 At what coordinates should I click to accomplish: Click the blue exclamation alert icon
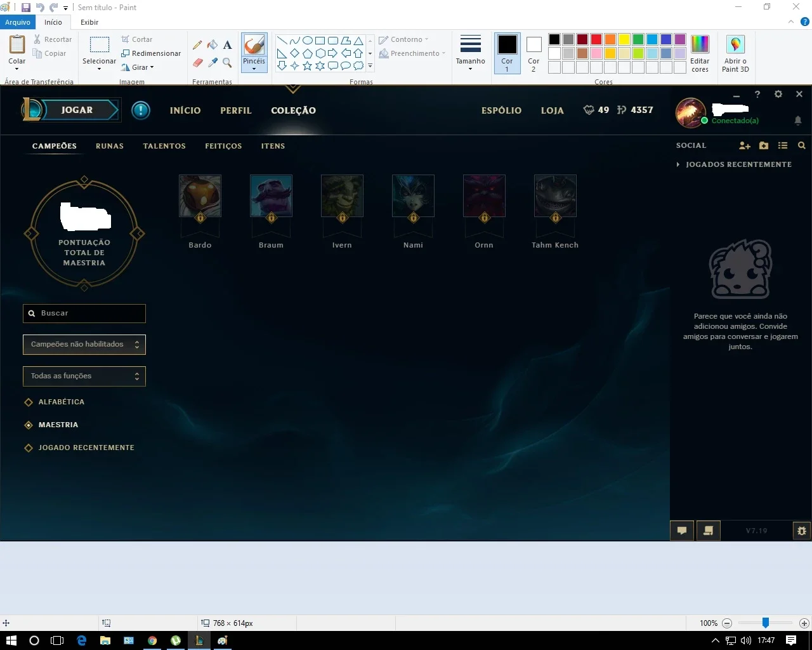pyautogui.click(x=141, y=110)
